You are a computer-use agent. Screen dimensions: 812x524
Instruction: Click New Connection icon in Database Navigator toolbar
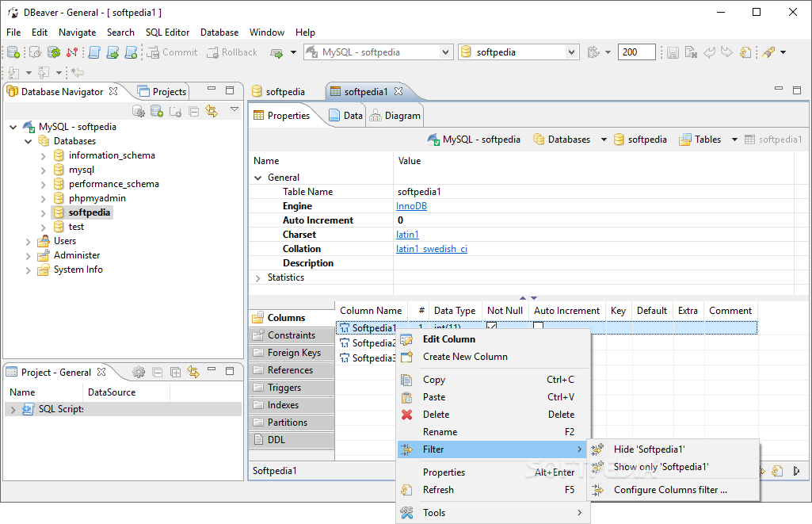pyautogui.click(x=157, y=111)
